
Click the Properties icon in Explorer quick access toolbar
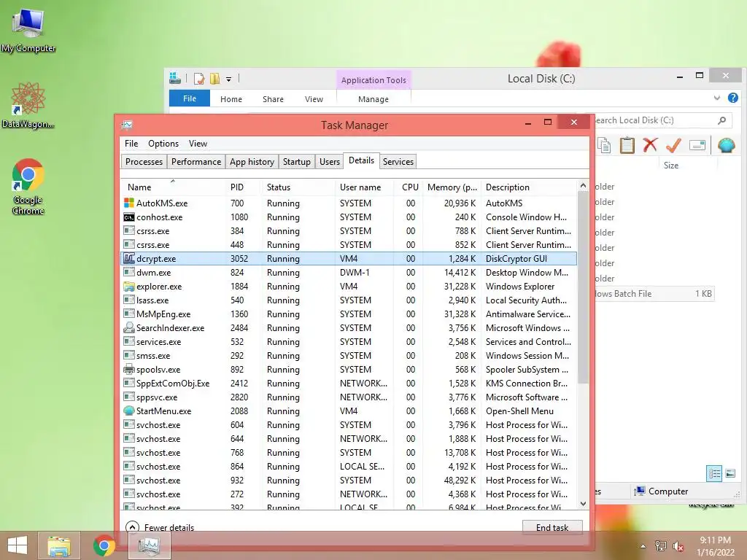199,79
